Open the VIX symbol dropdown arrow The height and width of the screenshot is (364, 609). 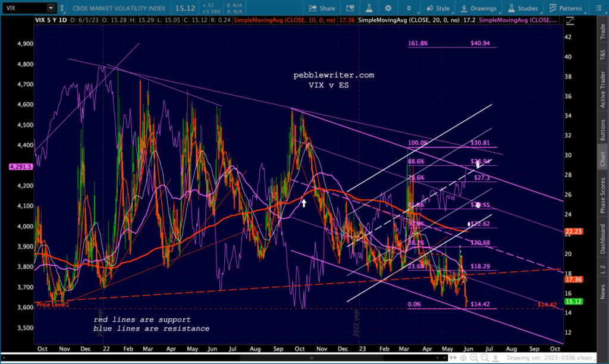(51, 8)
